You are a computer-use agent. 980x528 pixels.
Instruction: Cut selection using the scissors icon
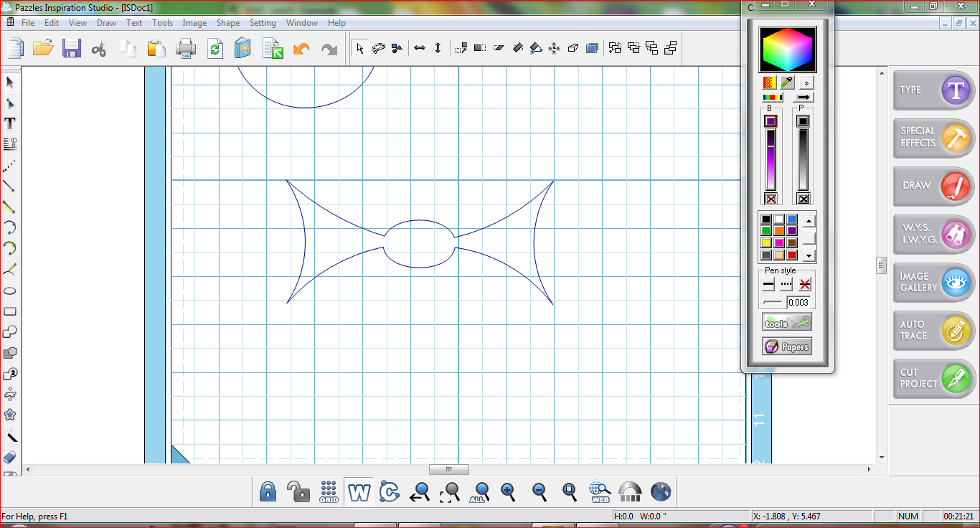(x=100, y=48)
